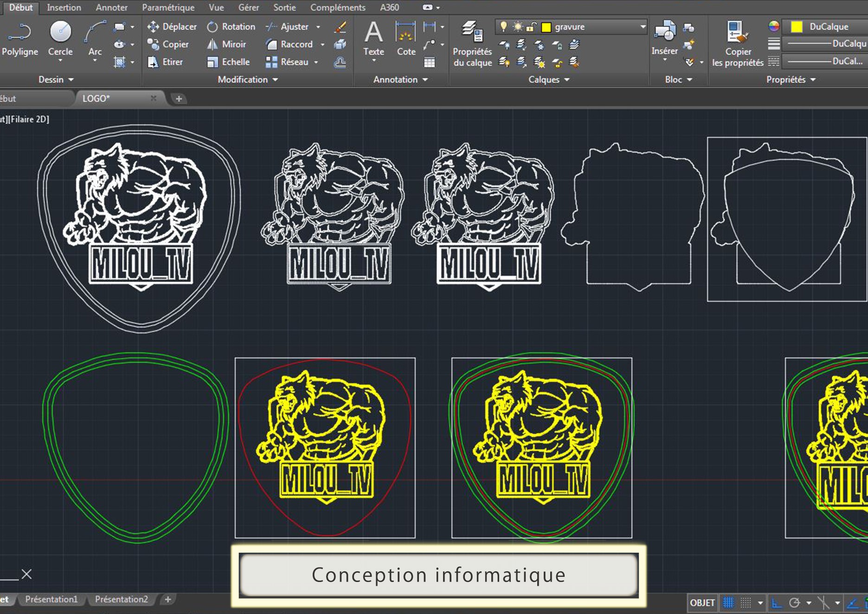Click the create block icon

click(689, 27)
